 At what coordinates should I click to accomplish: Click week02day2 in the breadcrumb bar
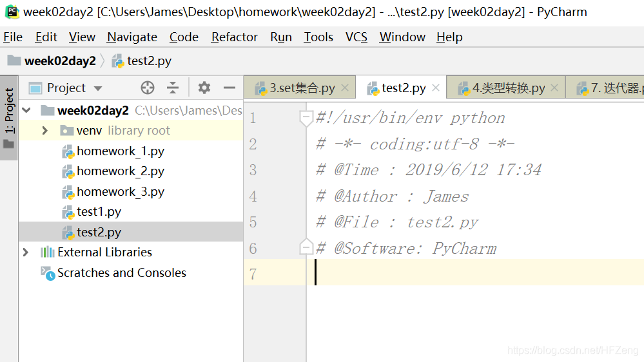click(60, 61)
